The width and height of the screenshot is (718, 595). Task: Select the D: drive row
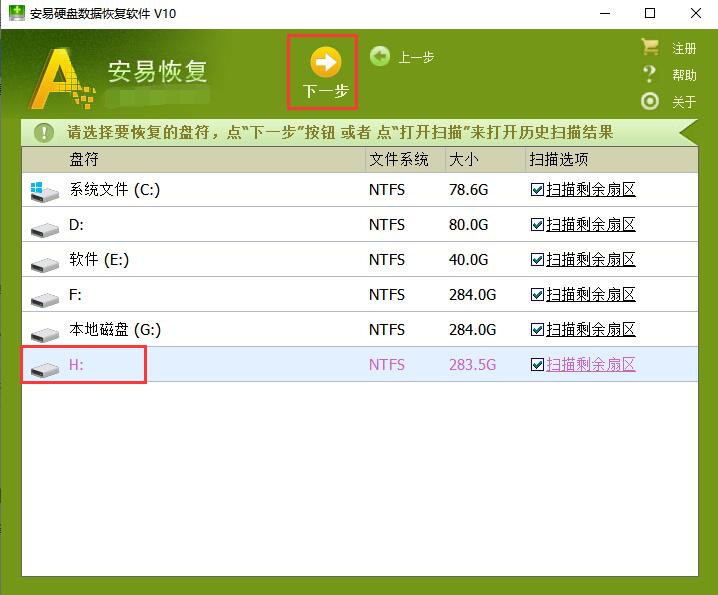click(360, 224)
